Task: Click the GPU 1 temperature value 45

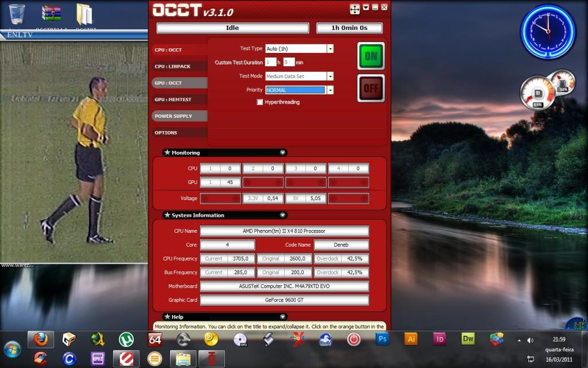Action: pos(230,182)
